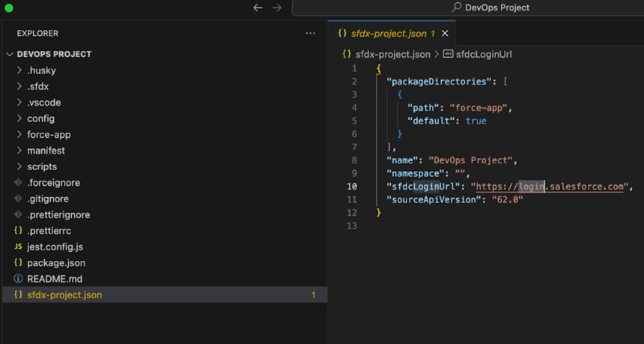Viewport: 644px width, 344px height.
Task: Click the EXPLORER panel title
Action: 37,33
